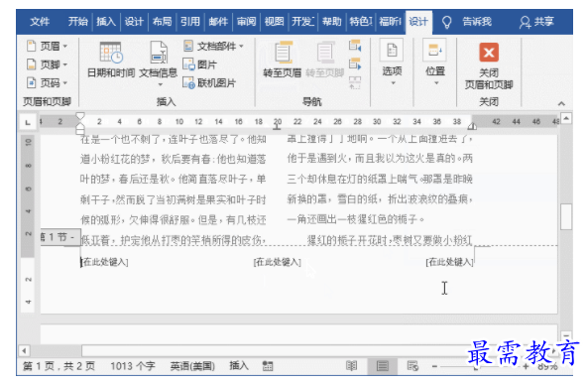
Task: Click the 告诉我 lightbulb search icon
Action: [x=446, y=22]
